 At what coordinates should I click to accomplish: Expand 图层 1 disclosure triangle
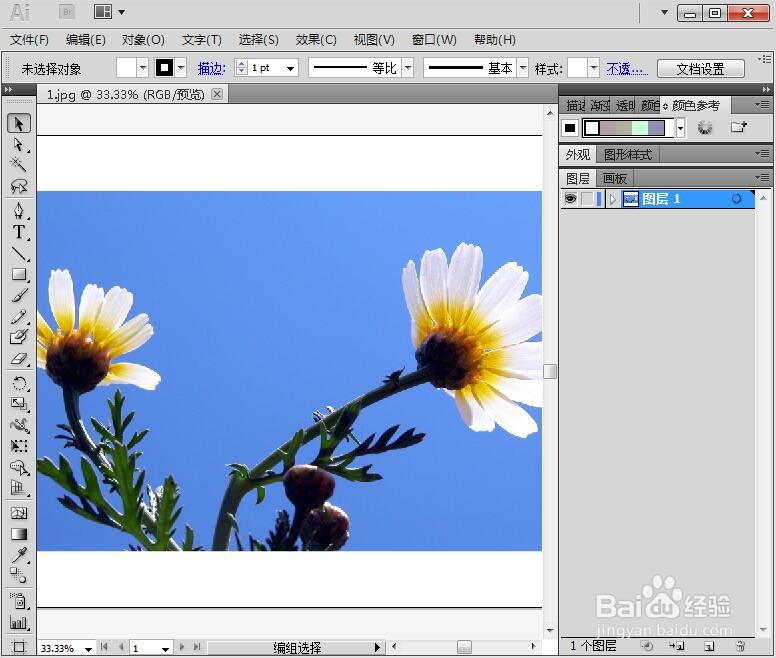pyautogui.click(x=613, y=199)
